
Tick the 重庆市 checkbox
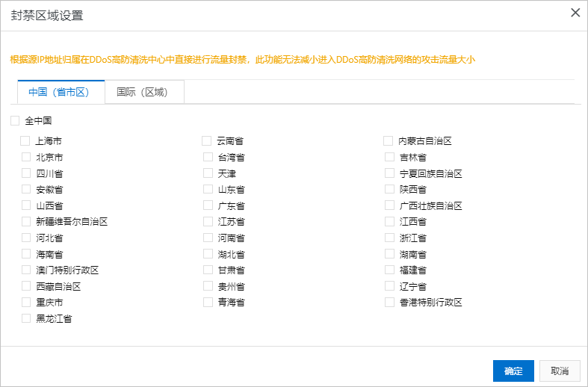(x=26, y=302)
